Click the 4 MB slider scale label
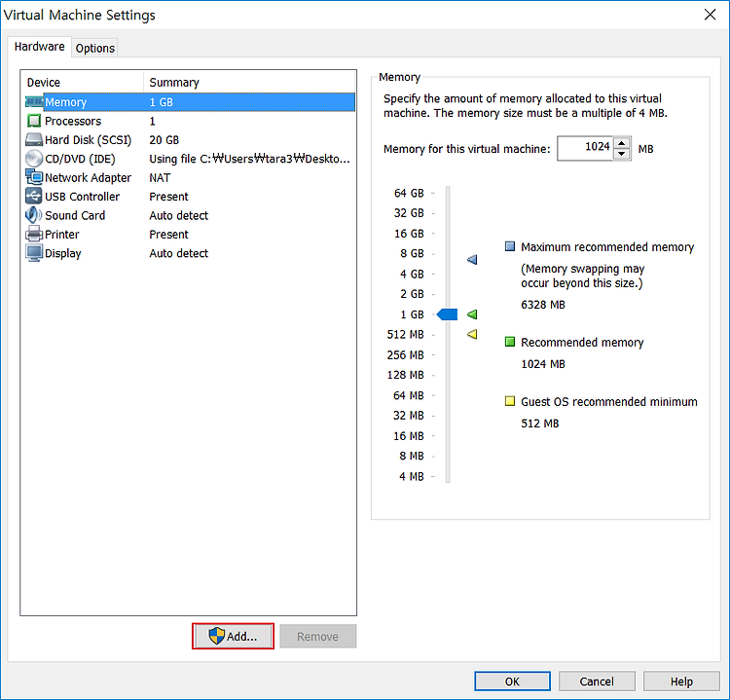 (x=412, y=476)
